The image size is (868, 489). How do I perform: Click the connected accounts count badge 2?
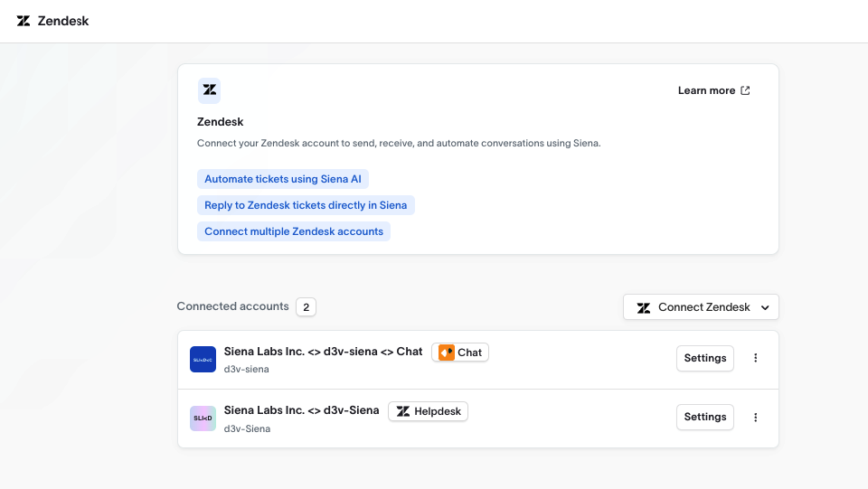[307, 307]
